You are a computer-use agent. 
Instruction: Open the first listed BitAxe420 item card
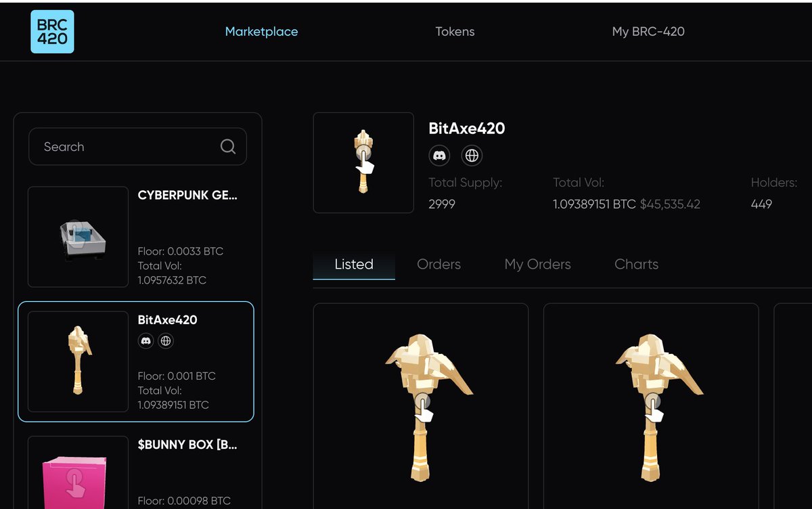(x=421, y=406)
